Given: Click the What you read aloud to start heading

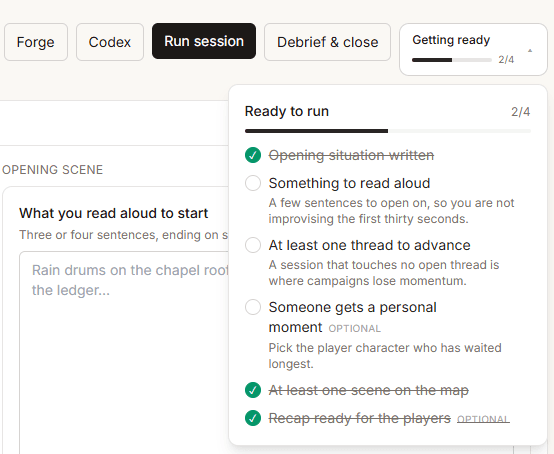Looking at the screenshot, I should click(x=113, y=213).
